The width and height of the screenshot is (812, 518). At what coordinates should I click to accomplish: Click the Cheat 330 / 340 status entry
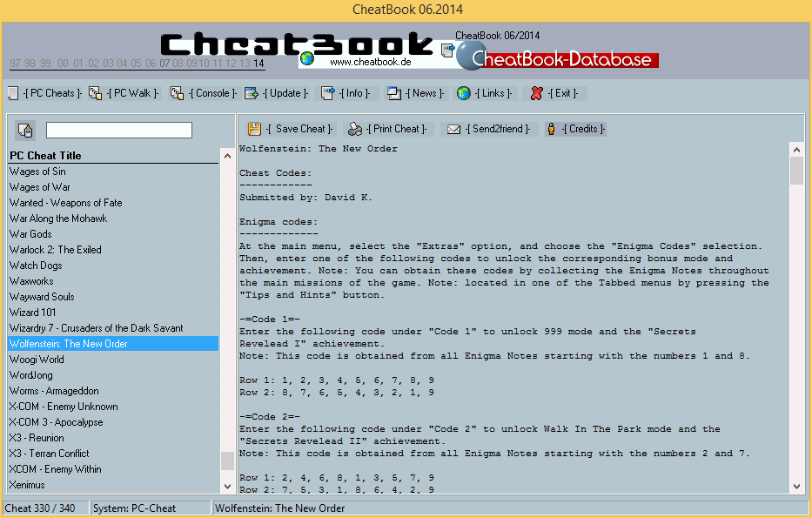[x=45, y=508]
